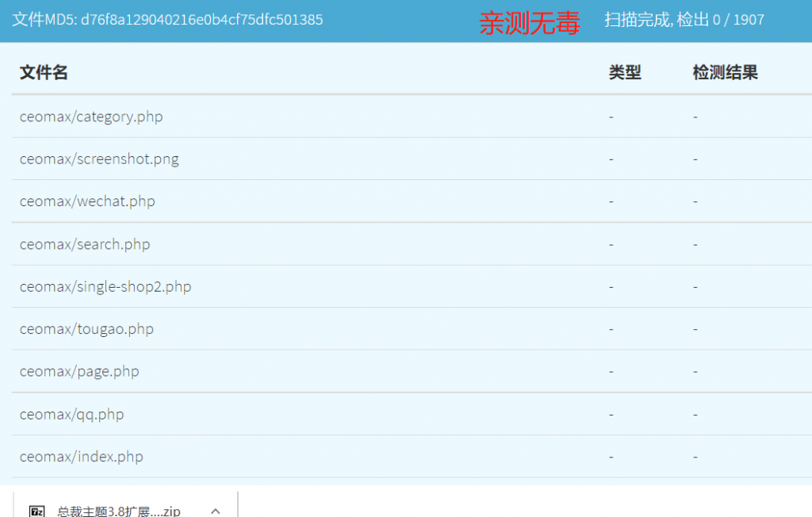The image size is (812, 517).
Task: Expand the download item options chevron
Action: [x=216, y=511]
